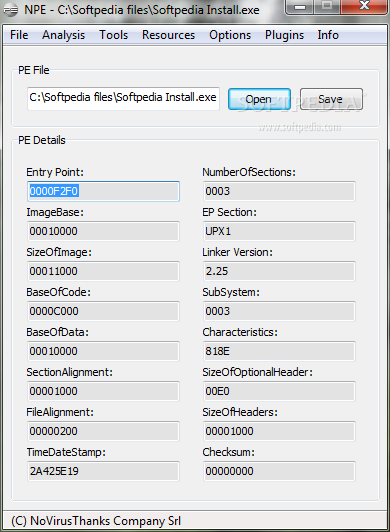Click the SubSystem value field
This screenshot has height=532, width=390.
click(x=279, y=311)
